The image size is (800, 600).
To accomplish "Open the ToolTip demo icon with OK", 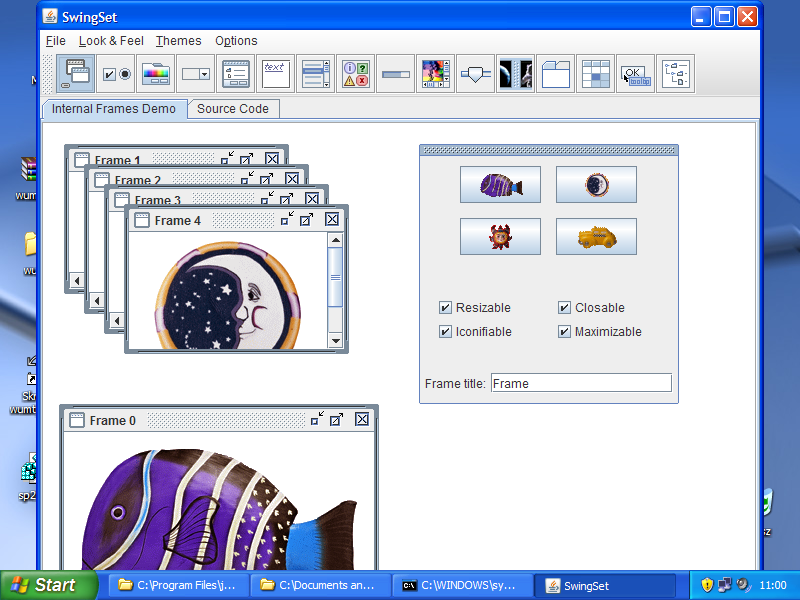I will [x=636, y=74].
